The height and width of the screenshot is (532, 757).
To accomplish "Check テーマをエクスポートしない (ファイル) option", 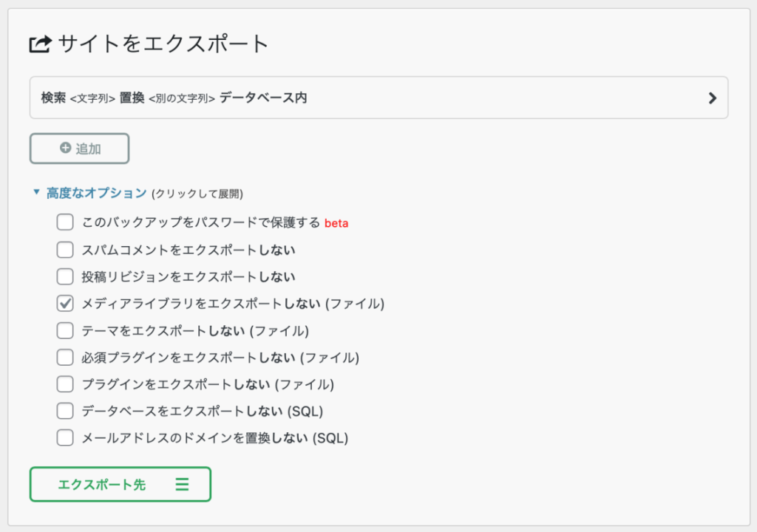I will (x=65, y=330).
